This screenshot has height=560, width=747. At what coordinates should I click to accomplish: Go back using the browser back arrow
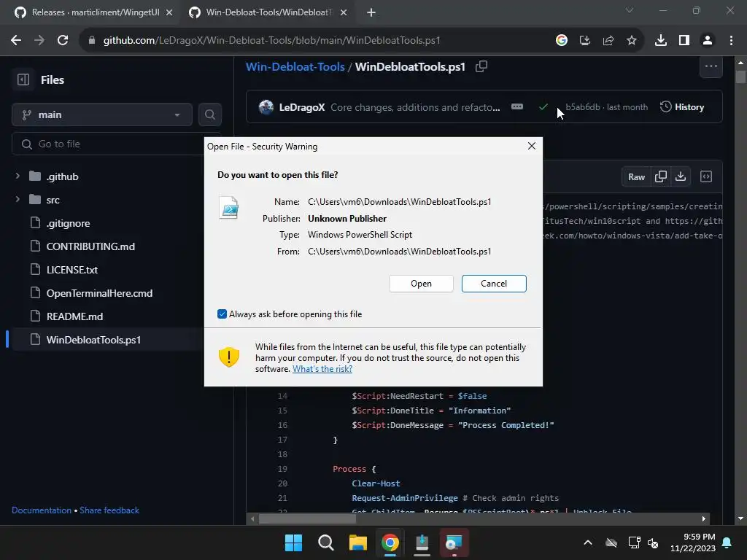(16, 41)
